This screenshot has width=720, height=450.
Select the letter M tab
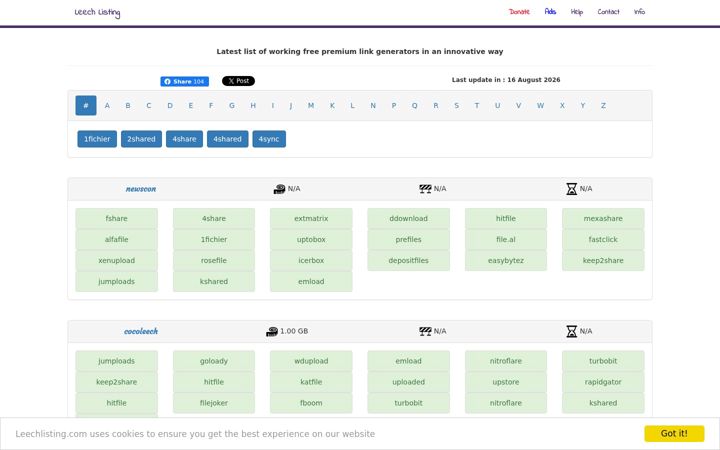point(311,106)
